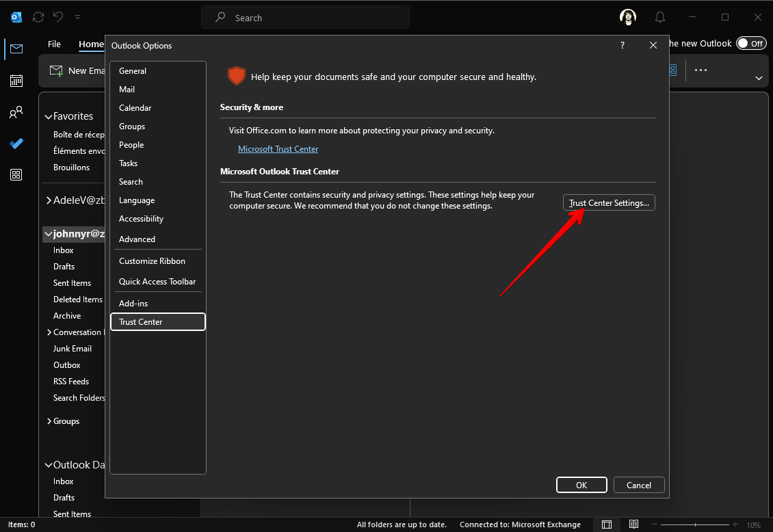Open the Microsoft Trust Center link
This screenshot has width=773, height=532.
pyautogui.click(x=278, y=149)
